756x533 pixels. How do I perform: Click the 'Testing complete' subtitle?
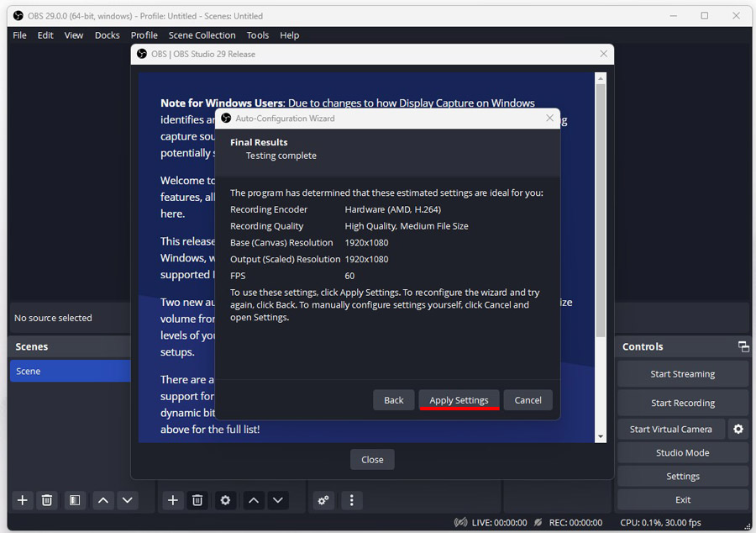tap(281, 156)
